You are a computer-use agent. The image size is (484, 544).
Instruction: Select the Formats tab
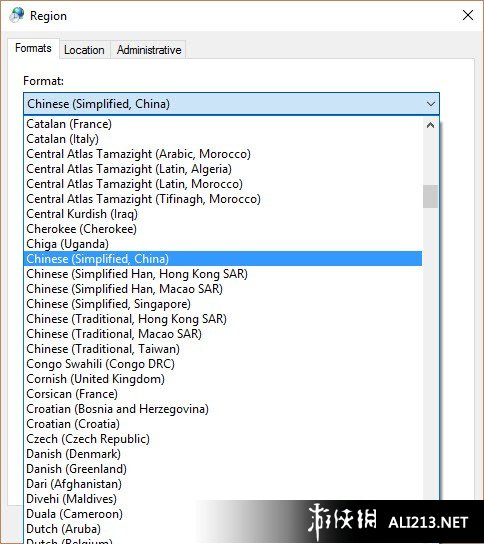[33, 48]
